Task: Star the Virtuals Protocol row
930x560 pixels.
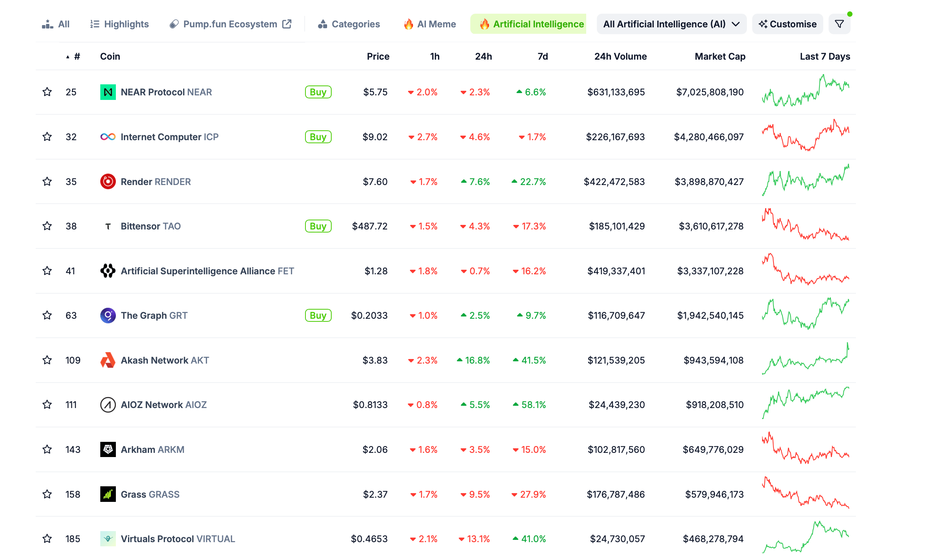Action: point(47,539)
